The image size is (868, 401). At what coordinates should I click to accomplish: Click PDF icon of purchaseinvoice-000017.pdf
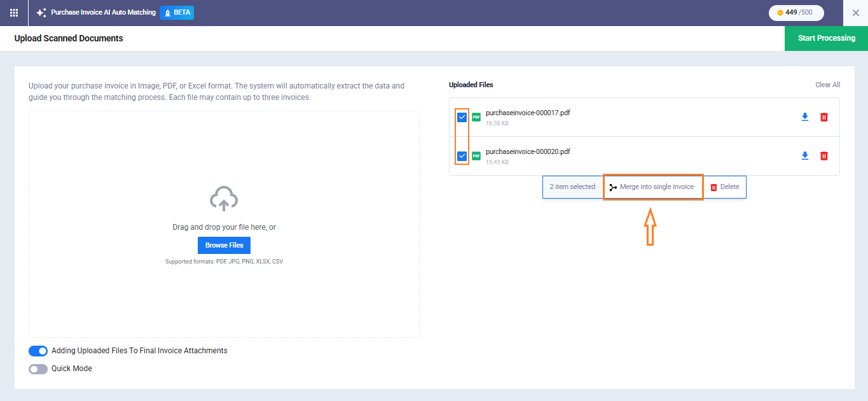pos(476,117)
